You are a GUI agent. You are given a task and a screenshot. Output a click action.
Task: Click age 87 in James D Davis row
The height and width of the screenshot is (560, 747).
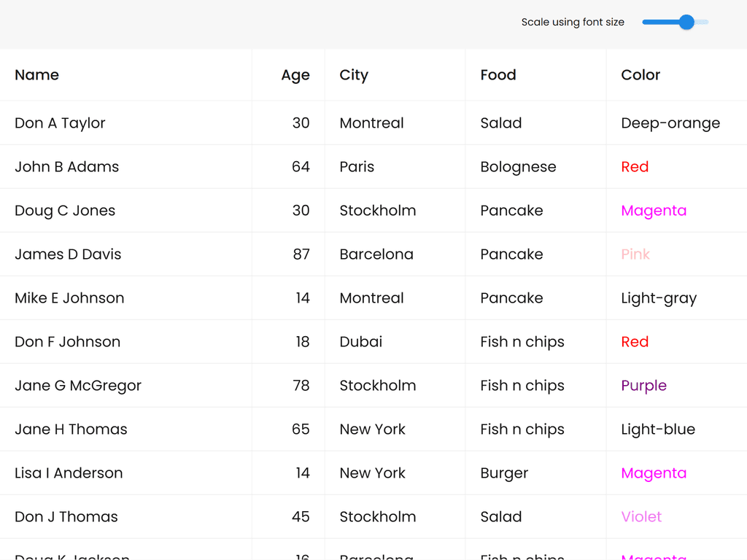(301, 254)
